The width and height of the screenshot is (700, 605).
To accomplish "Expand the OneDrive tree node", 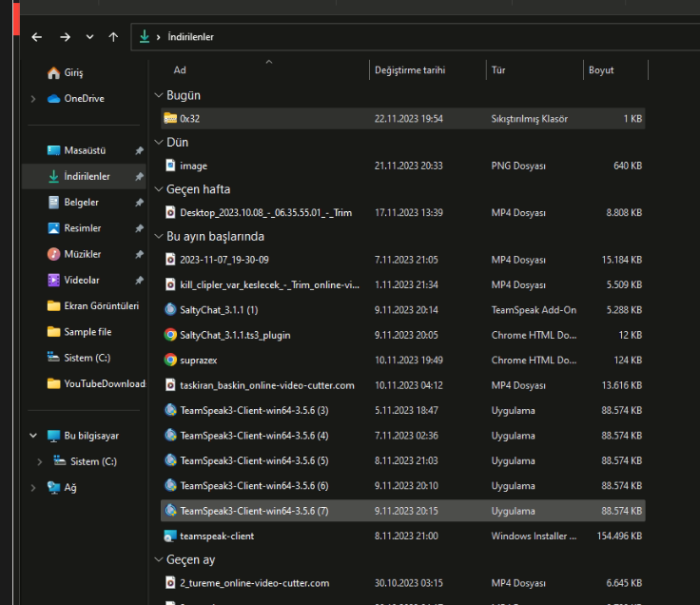I will pos(33,99).
